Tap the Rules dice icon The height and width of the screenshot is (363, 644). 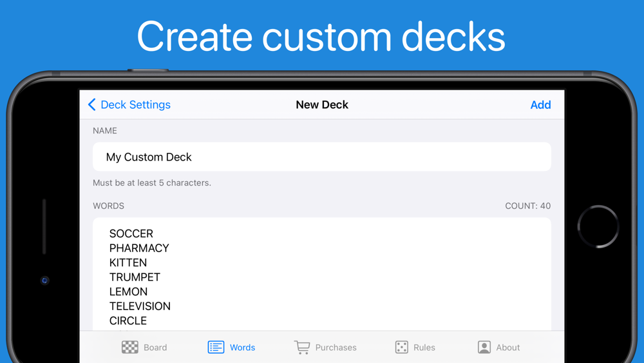pyautogui.click(x=401, y=347)
